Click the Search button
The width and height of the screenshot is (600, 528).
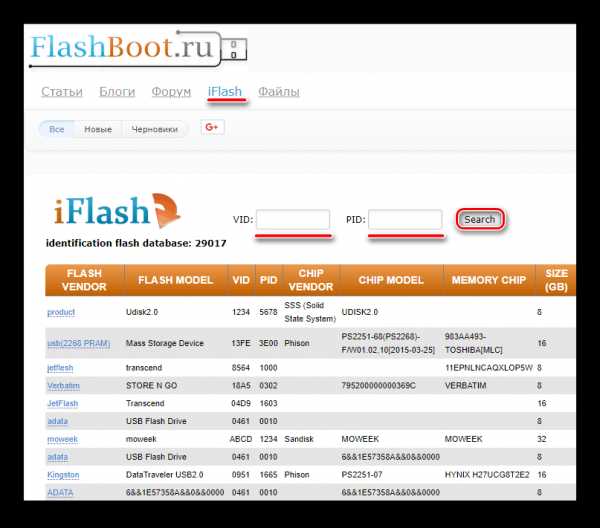[479, 219]
